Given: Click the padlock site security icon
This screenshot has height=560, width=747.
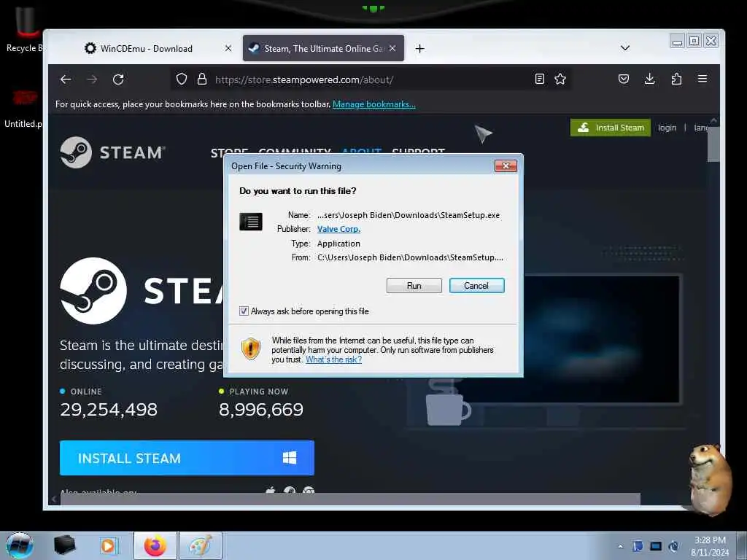Looking at the screenshot, I should [x=202, y=79].
